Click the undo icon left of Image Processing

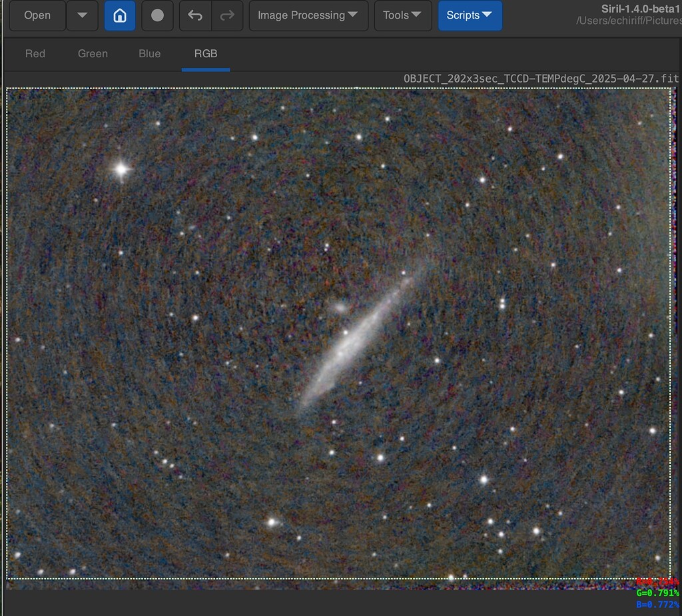(194, 15)
